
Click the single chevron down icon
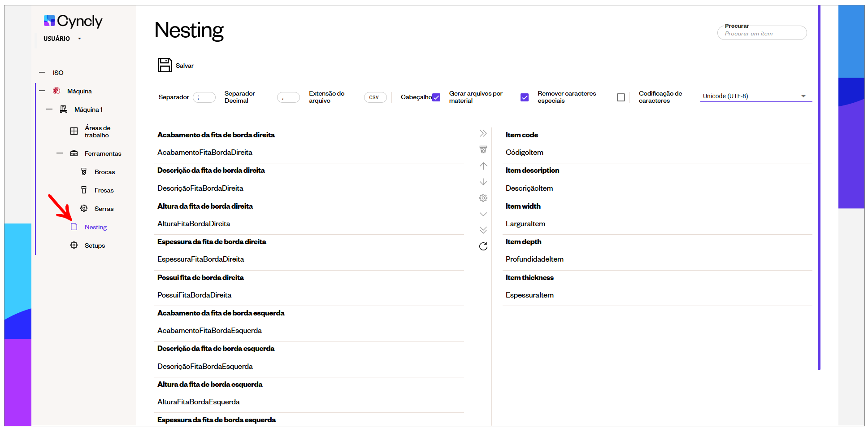click(483, 214)
